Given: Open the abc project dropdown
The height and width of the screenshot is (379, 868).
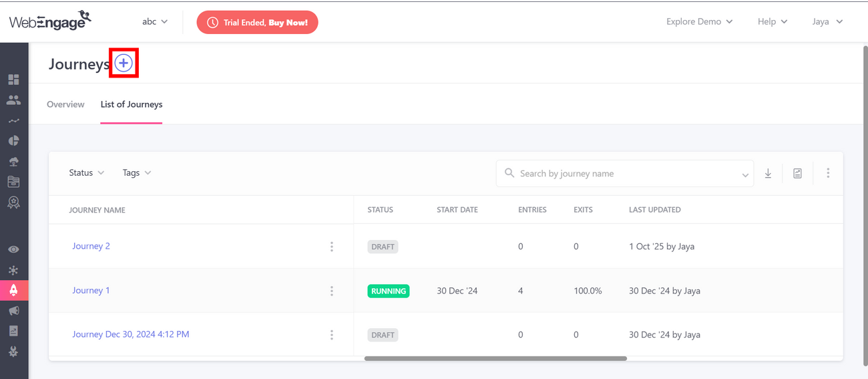Looking at the screenshot, I should pos(155,21).
